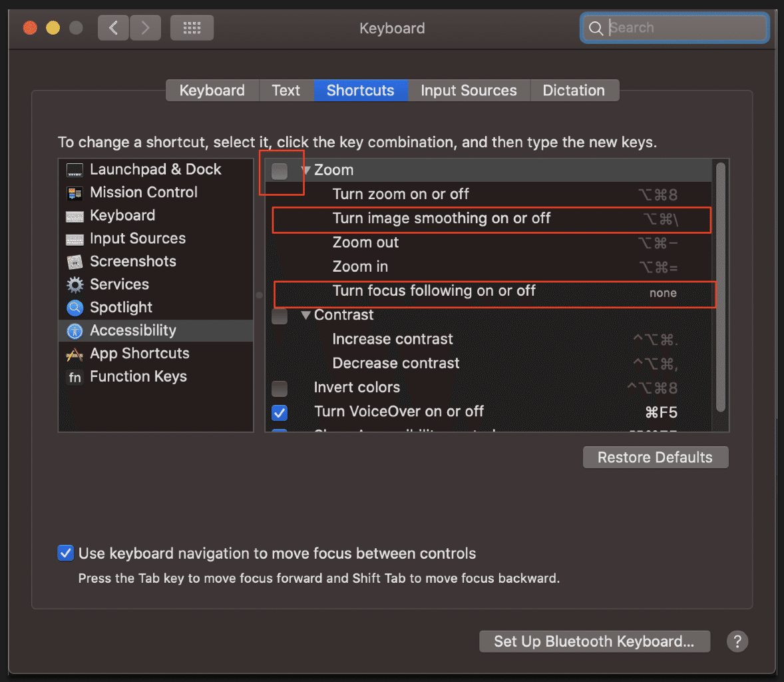Select Turn image smoothing on or off
784x682 pixels.
click(489, 218)
